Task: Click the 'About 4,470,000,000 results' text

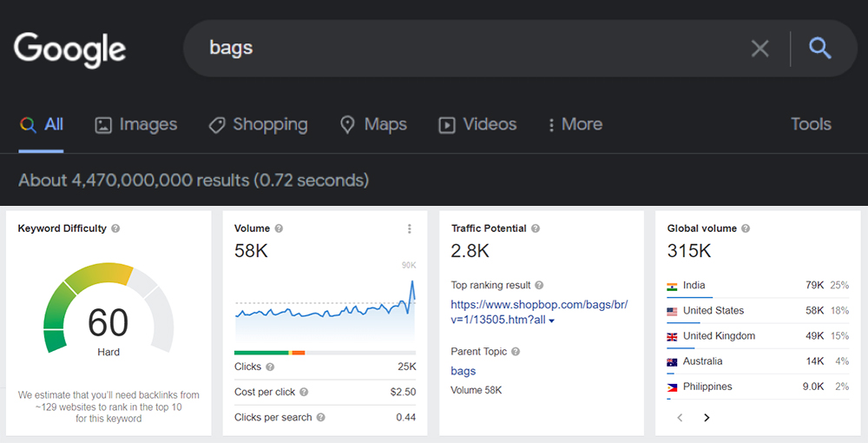Action: pyautogui.click(x=194, y=180)
